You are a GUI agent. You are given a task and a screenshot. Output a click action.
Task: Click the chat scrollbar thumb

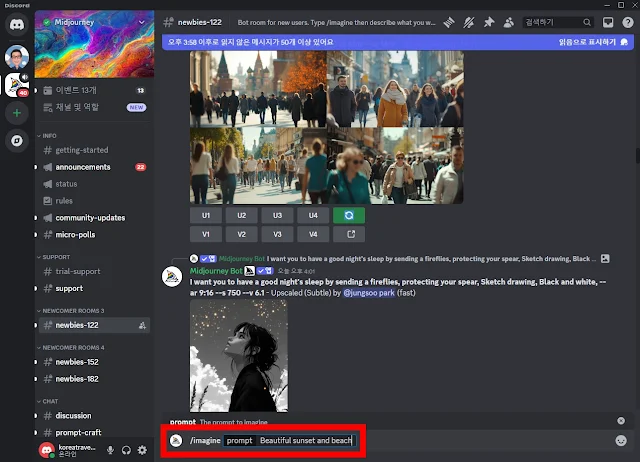click(637, 155)
